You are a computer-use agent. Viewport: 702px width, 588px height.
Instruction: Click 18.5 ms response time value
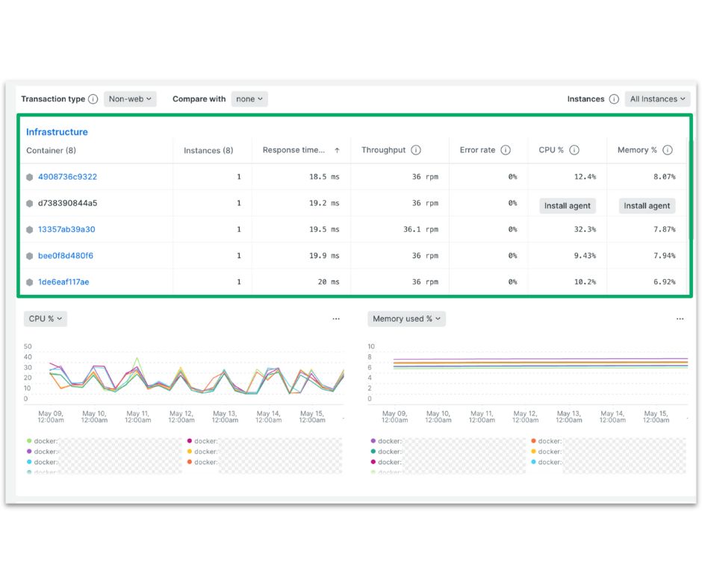(x=324, y=177)
